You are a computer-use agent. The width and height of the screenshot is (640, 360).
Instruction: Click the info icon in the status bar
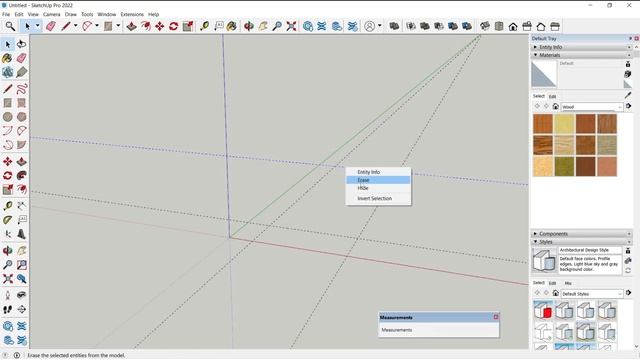17,355
